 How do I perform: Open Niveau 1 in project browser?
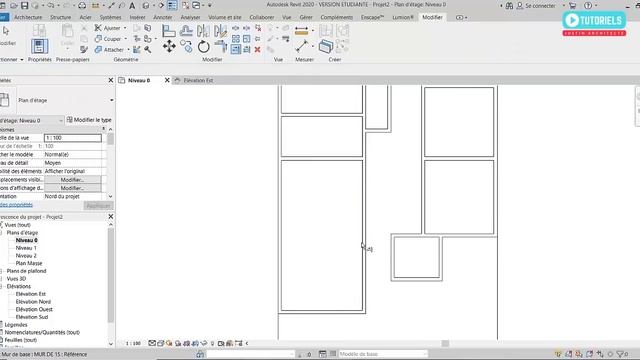coord(26,248)
